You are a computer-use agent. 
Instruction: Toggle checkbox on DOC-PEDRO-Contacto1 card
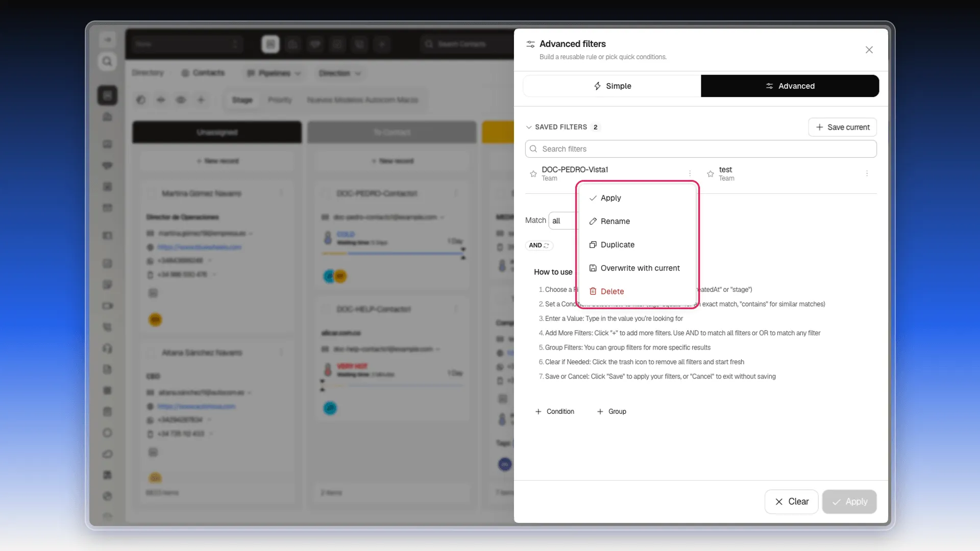pyautogui.click(x=326, y=194)
